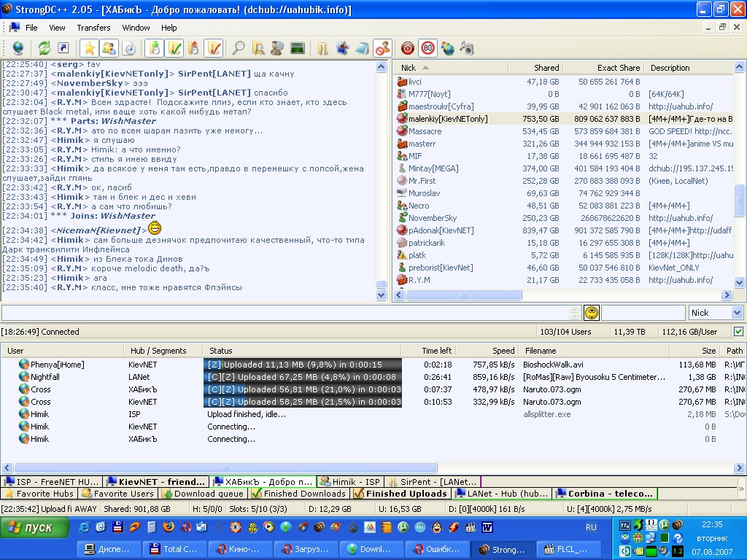Open the Transfers menu
This screenshot has width=747, height=560.
click(x=93, y=28)
